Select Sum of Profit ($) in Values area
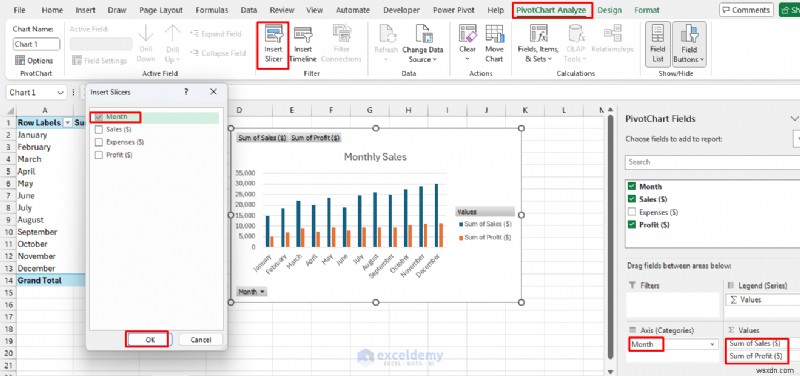 coord(755,356)
